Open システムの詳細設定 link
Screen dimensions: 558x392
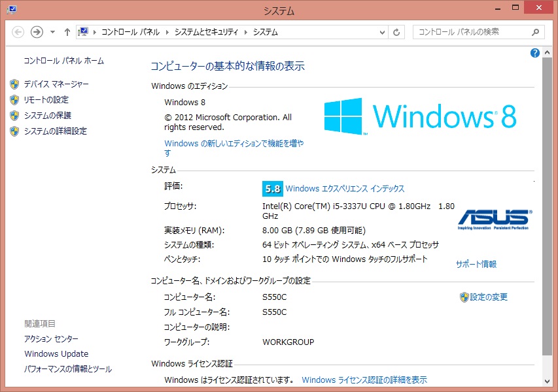pyautogui.click(x=55, y=131)
